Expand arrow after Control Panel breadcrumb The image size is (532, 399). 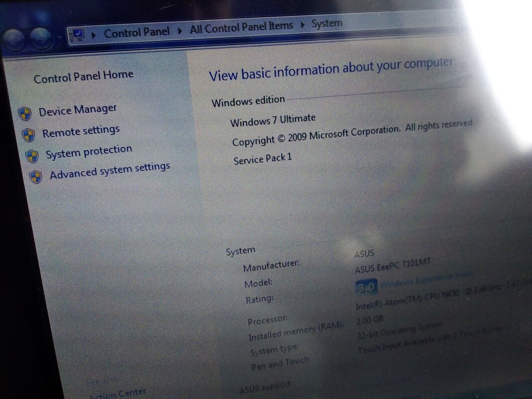180,31
